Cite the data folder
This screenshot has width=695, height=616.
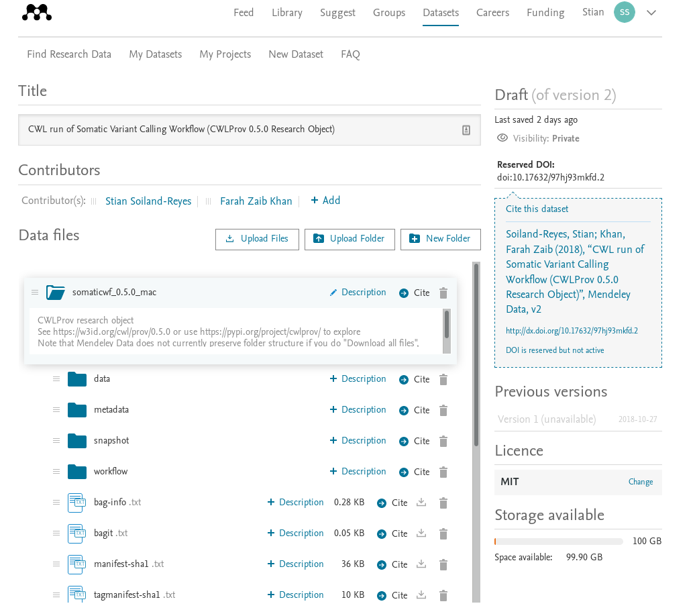[x=414, y=379]
